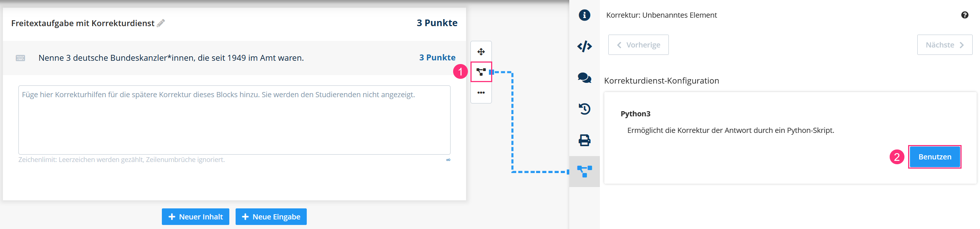This screenshot has width=980, height=229.
Task: Click the help question mark icon
Action: click(x=965, y=15)
